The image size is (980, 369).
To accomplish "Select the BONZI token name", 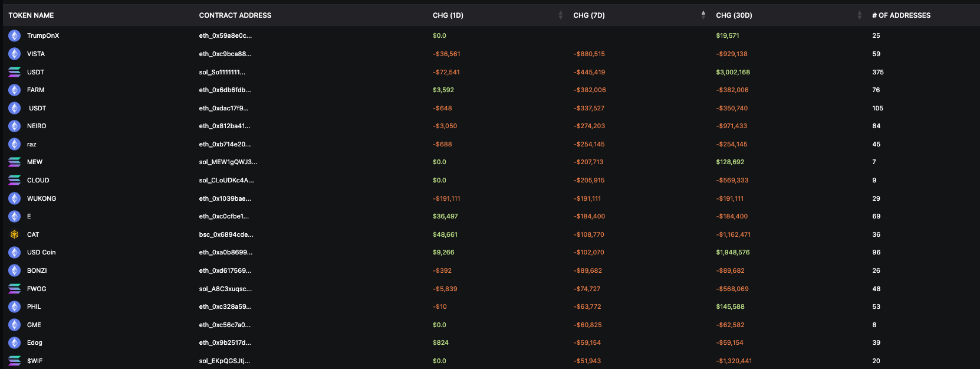I will pos(37,270).
